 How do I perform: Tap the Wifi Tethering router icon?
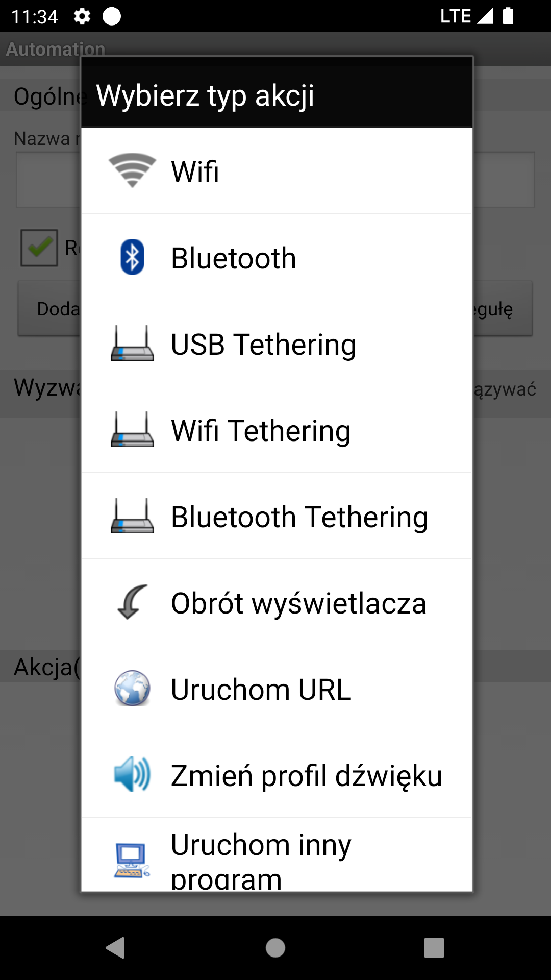point(132,430)
